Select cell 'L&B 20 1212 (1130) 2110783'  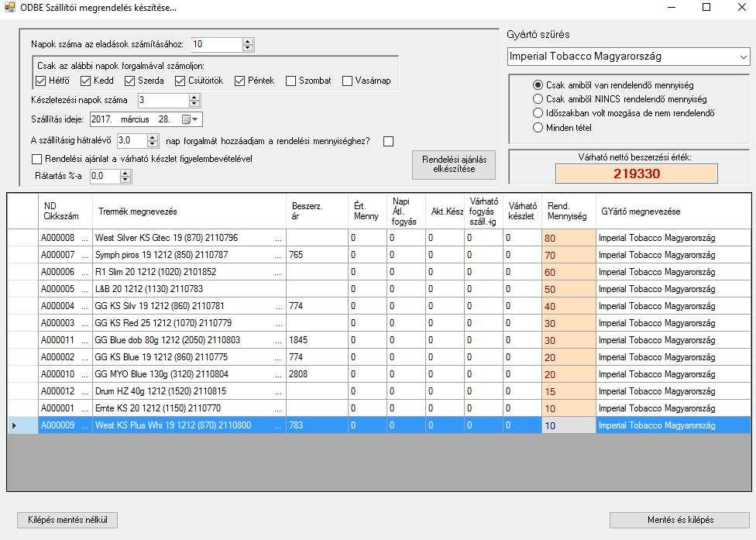click(189, 289)
